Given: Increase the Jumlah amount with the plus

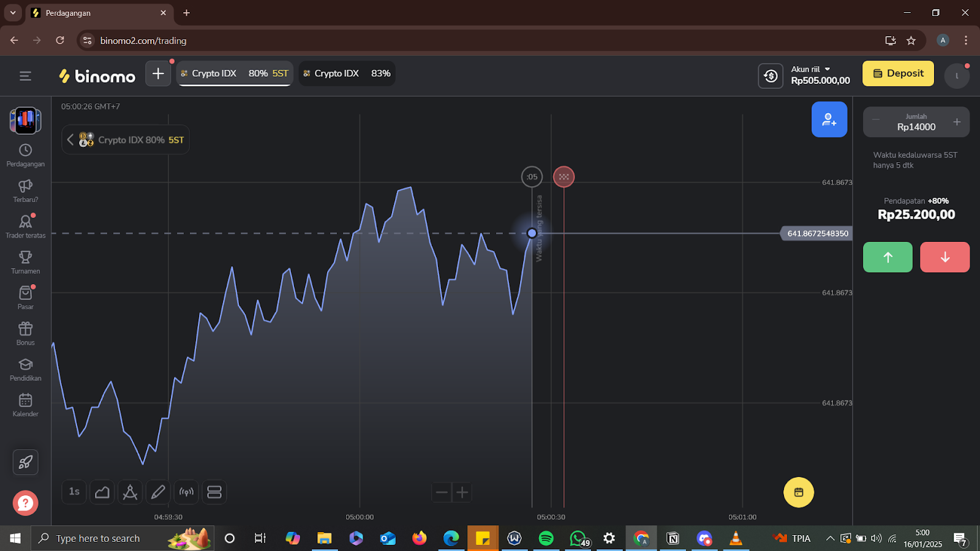Looking at the screenshot, I should tap(957, 122).
